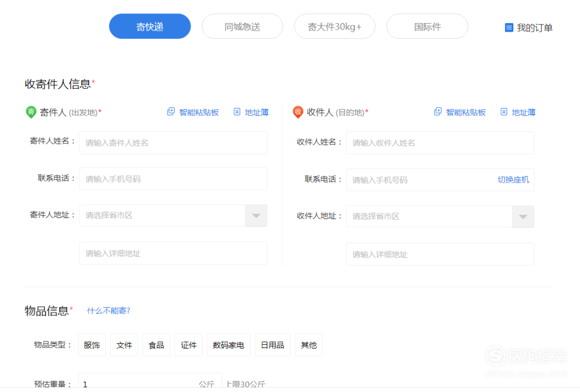Click the 寄件人地址 dropdown arrow
Viewport: 580px width, 392px height.
[256, 216]
